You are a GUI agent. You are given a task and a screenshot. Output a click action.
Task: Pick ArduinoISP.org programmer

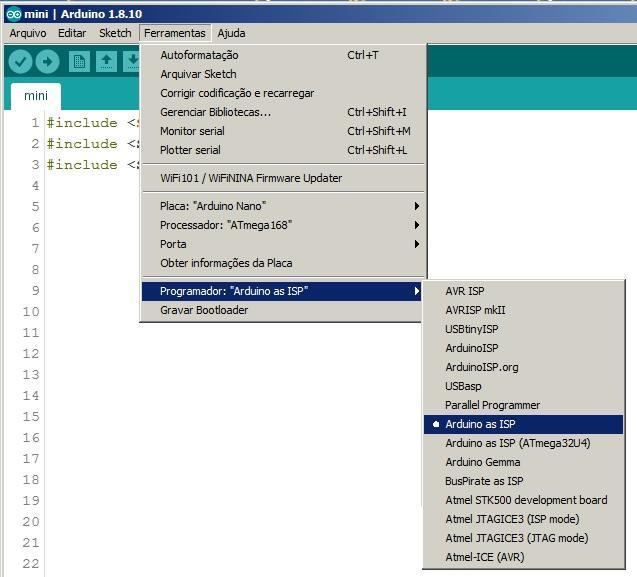[x=523, y=367]
